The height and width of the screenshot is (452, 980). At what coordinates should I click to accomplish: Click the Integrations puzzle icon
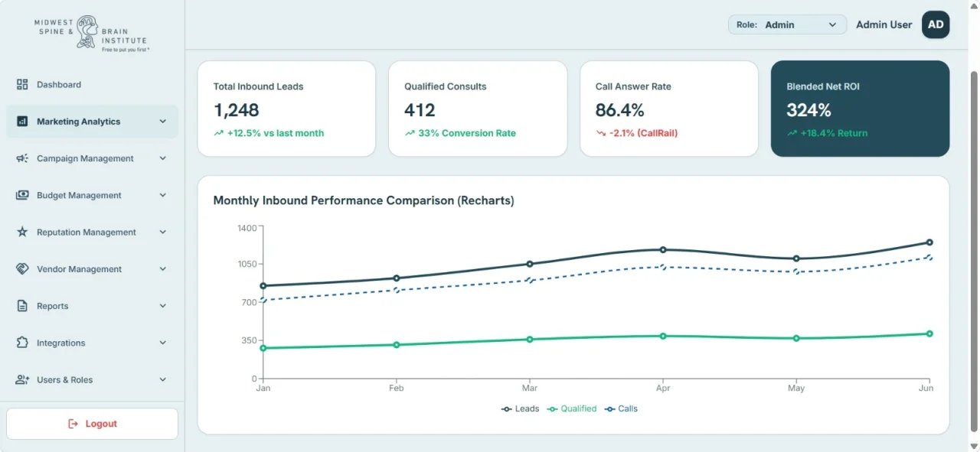point(22,343)
